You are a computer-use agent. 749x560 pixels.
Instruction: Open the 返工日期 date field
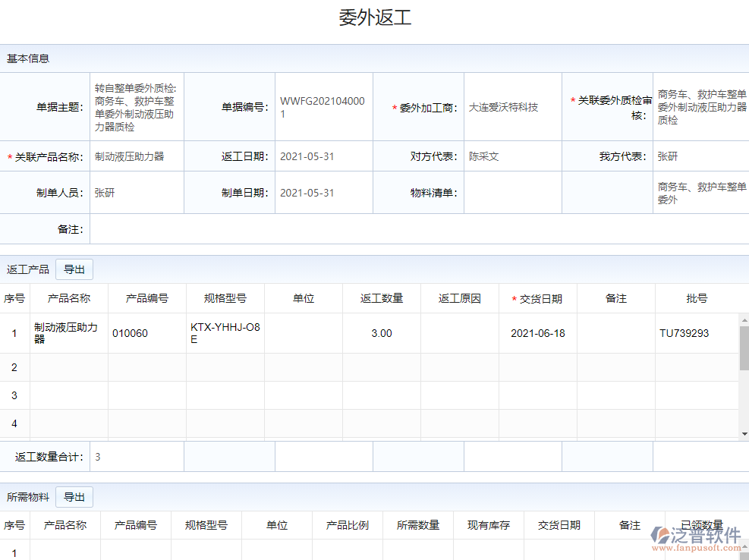(x=323, y=156)
